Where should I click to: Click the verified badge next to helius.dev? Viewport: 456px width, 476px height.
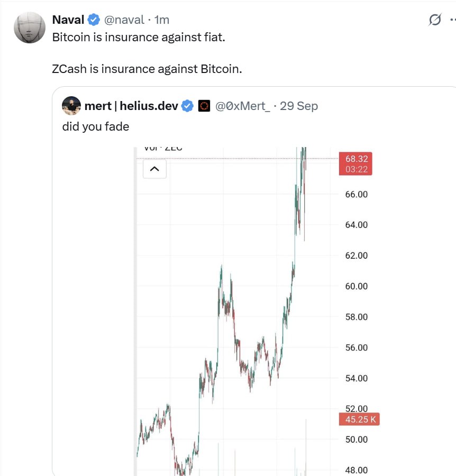click(x=187, y=106)
